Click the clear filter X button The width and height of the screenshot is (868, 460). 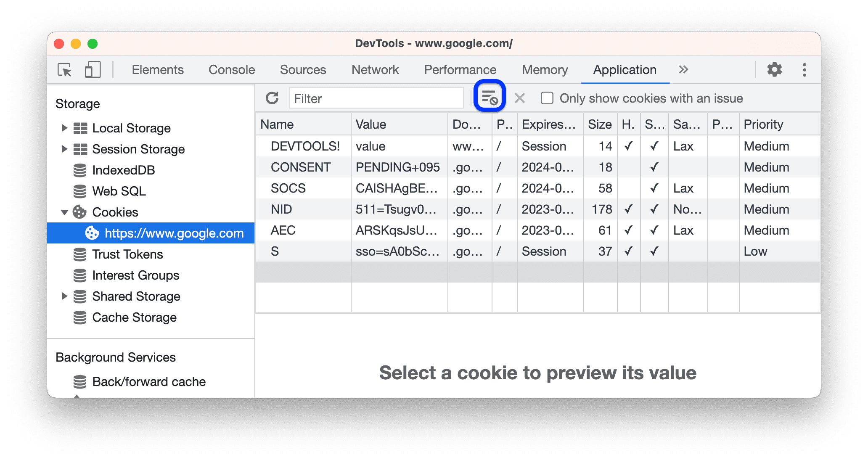[x=519, y=98]
